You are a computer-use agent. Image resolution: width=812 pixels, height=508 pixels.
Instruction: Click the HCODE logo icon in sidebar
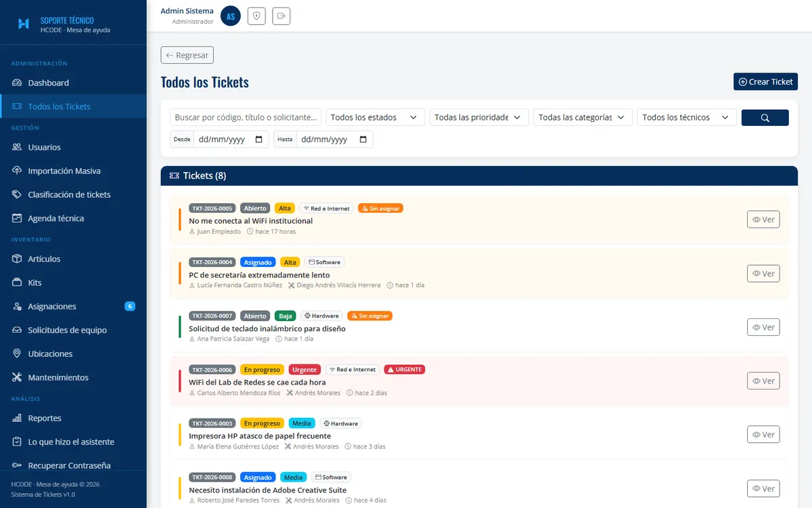pos(24,24)
